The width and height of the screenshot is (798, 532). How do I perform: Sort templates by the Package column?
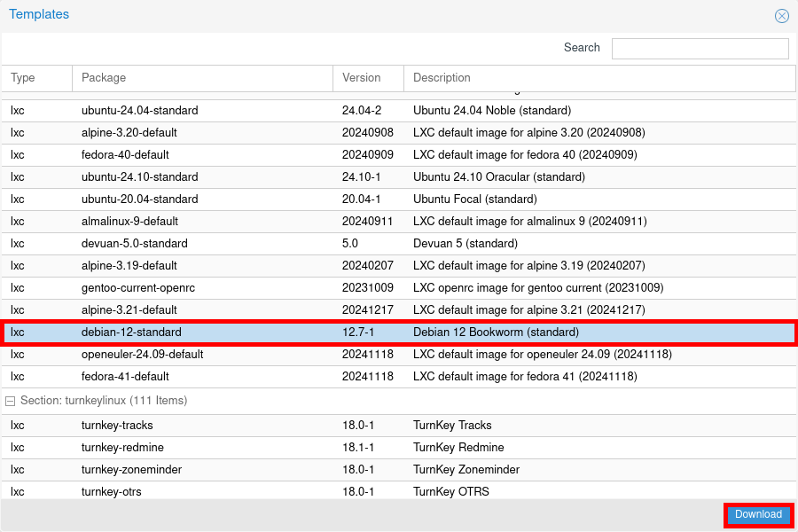[102, 78]
